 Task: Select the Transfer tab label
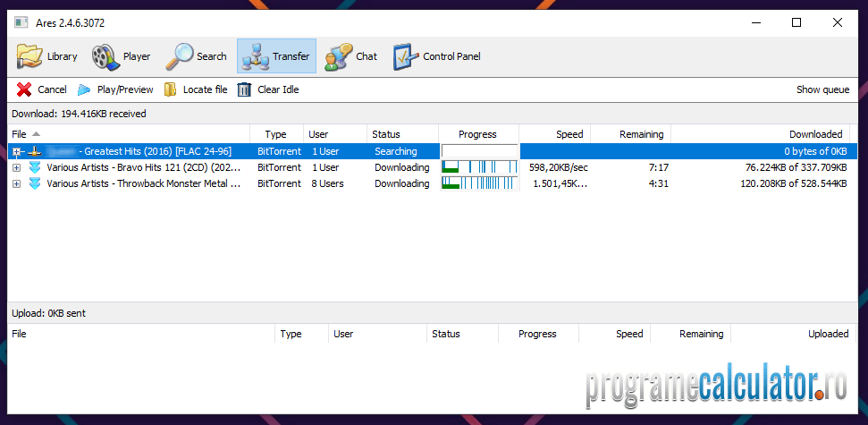click(x=291, y=56)
